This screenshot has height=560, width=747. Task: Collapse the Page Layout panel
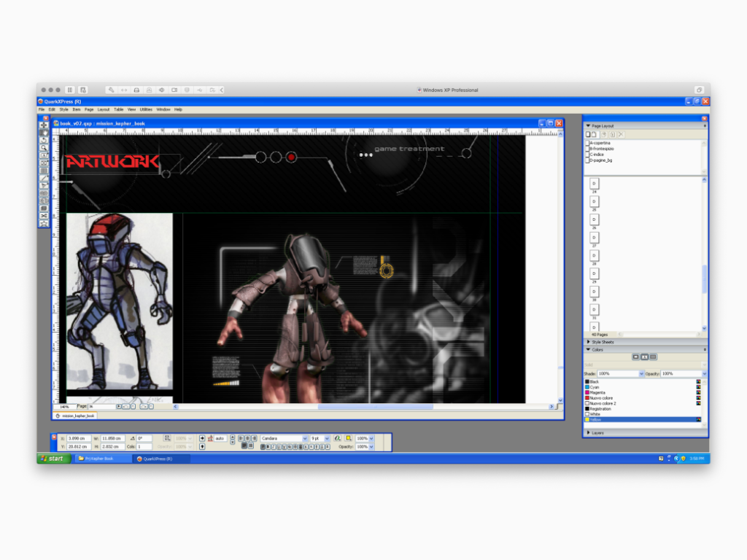(x=588, y=125)
